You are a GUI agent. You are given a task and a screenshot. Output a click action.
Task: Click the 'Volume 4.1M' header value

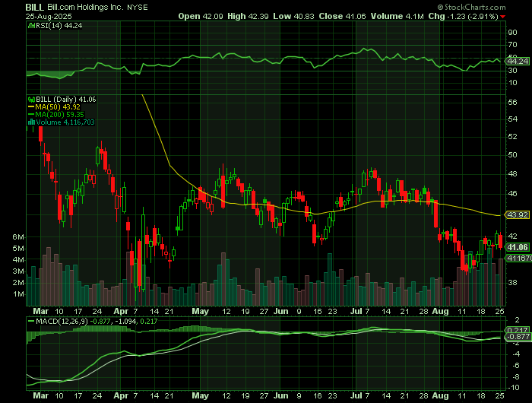pyautogui.click(x=397, y=16)
